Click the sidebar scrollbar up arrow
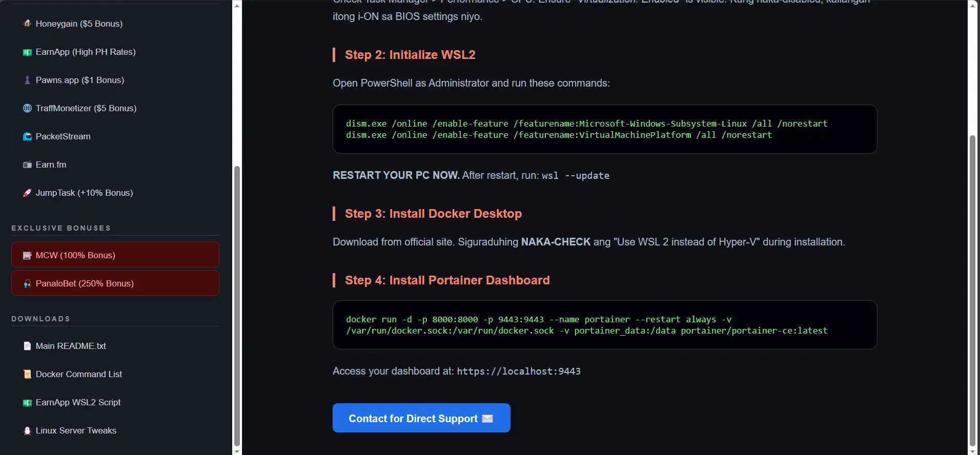 coord(237,5)
